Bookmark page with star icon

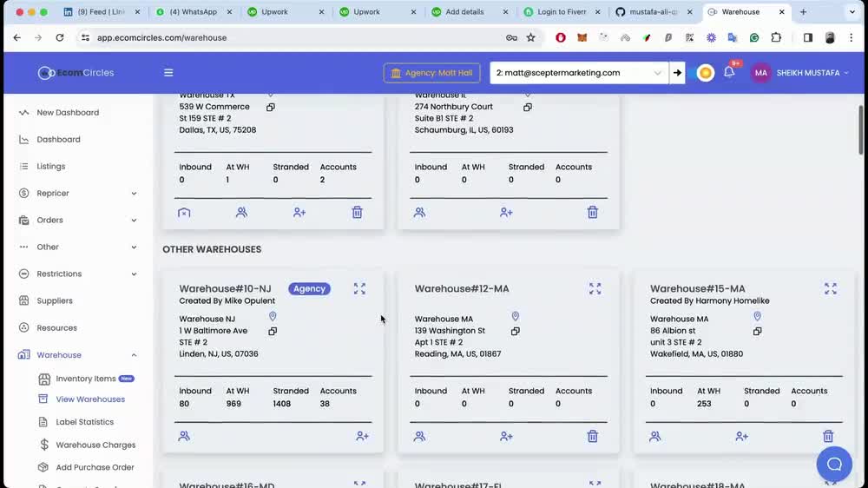(531, 37)
